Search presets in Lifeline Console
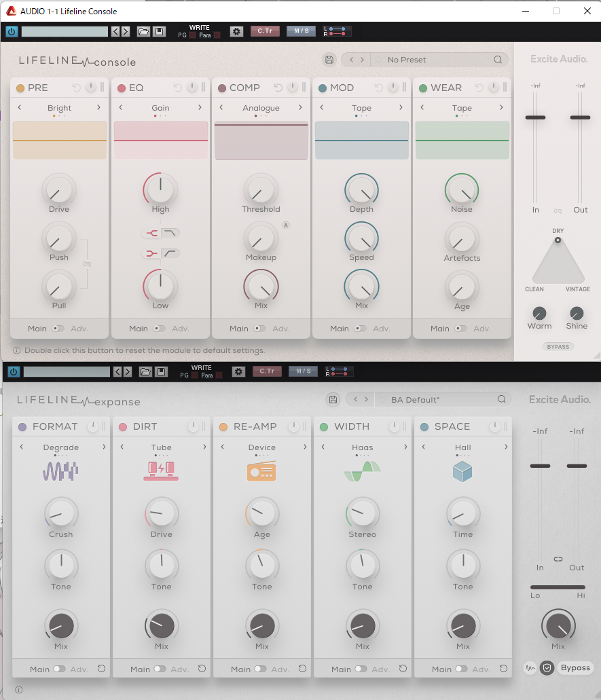This screenshot has width=601, height=700. click(498, 60)
